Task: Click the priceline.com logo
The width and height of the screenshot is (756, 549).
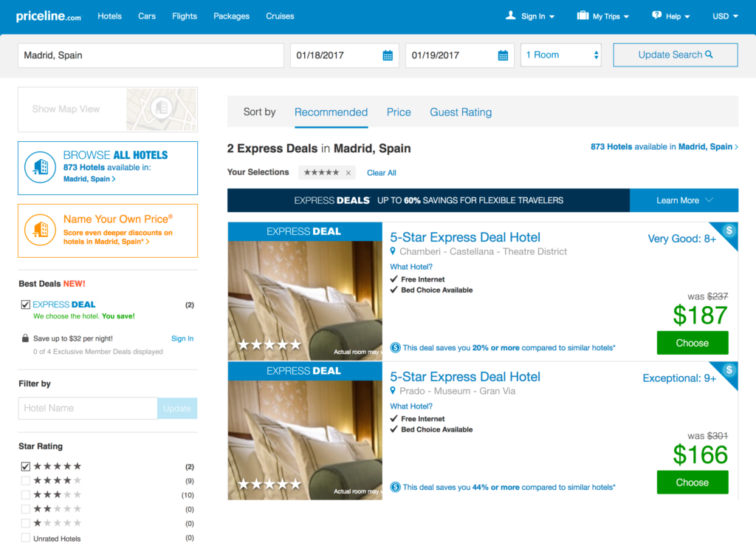Action: coord(49,16)
